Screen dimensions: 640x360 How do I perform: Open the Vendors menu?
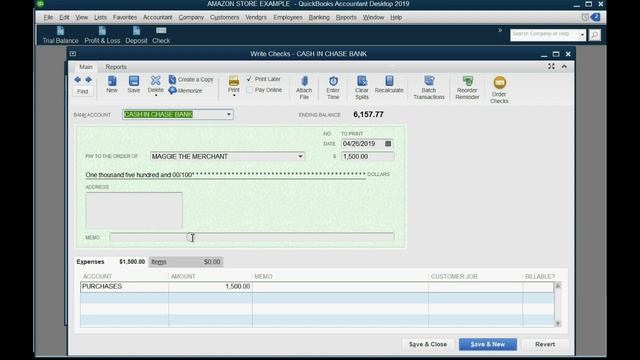coord(256,17)
